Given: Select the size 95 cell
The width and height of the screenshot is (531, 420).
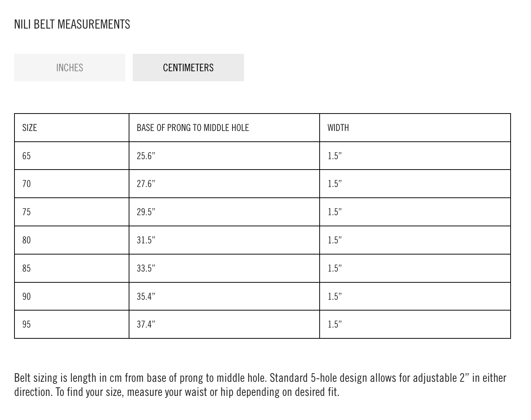Looking at the screenshot, I should [x=27, y=324].
